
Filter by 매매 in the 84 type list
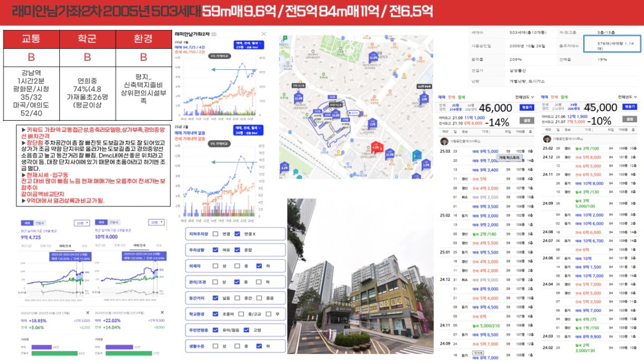click(x=545, y=97)
